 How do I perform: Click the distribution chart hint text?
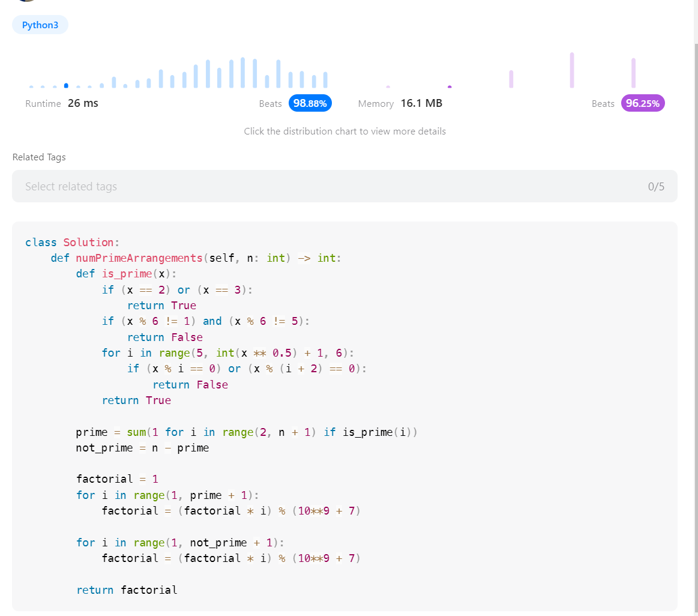pyautogui.click(x=345, y=131)
